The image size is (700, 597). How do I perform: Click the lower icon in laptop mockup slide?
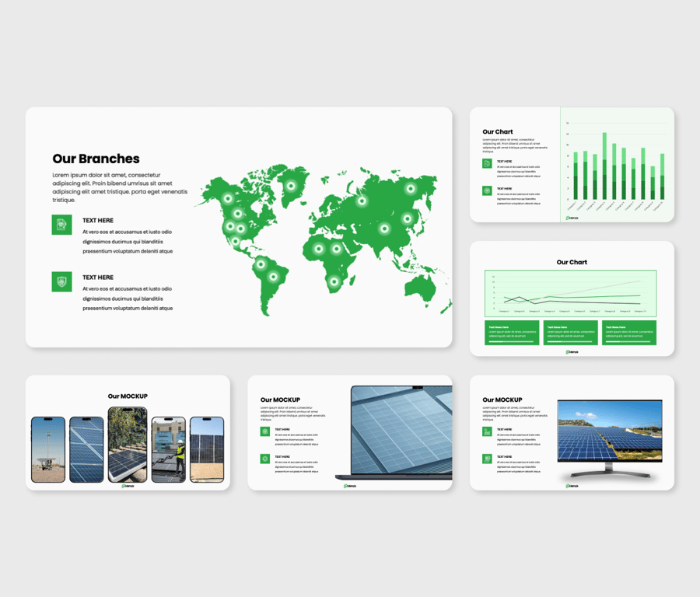coord(265,459)
